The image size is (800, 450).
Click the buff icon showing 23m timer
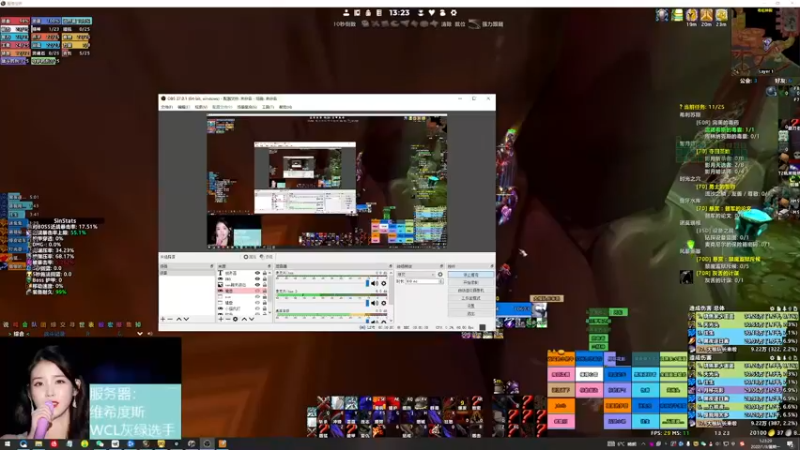tap(721, 15)
